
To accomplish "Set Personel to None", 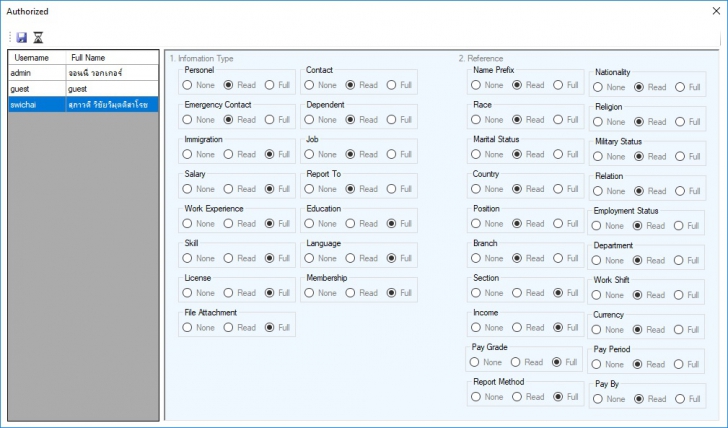I will tap(199, 85).
